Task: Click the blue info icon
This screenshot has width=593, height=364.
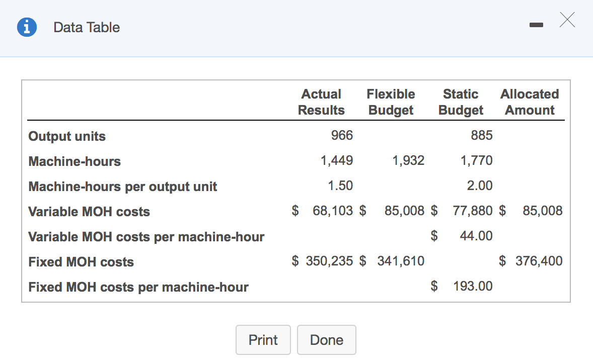Action: tap(27, 27)
